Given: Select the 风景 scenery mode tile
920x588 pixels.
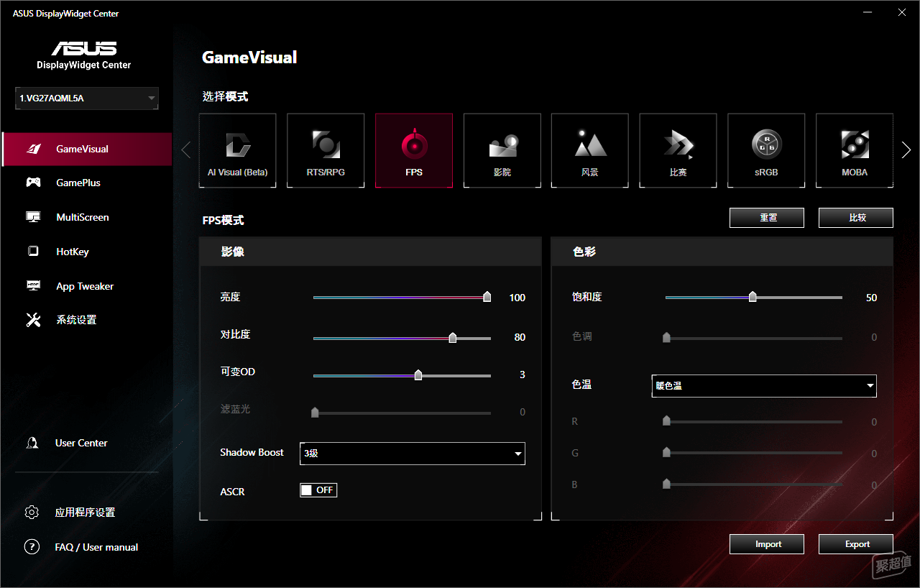Looking at the screenshot, I should 590,150.
